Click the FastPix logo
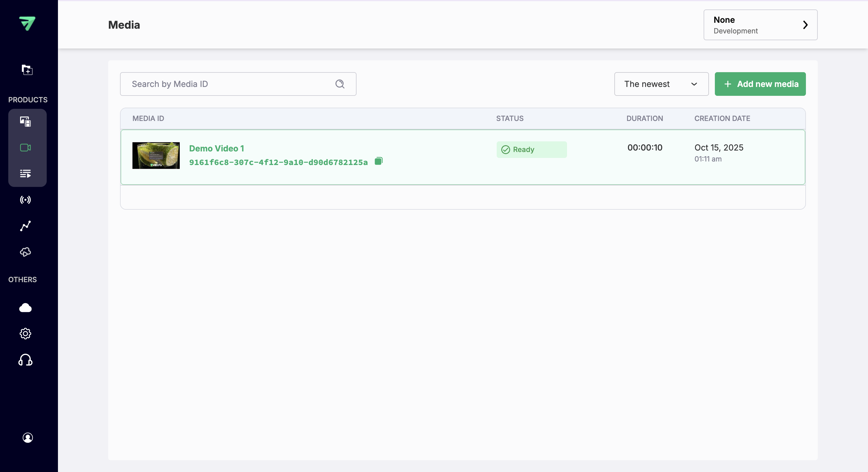 click(x=27, y=24)
